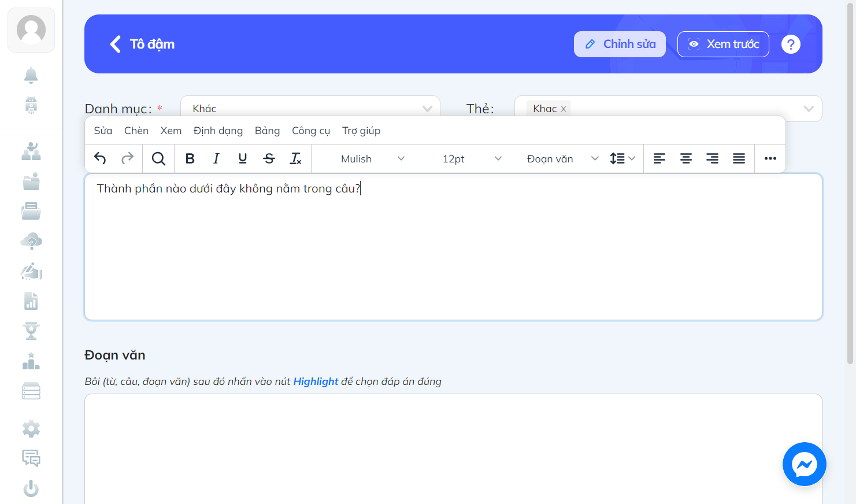Click the undo arrow in the editor toolbar
The width and height of the screenshot is (856, 504).
[x=100, y=158]
